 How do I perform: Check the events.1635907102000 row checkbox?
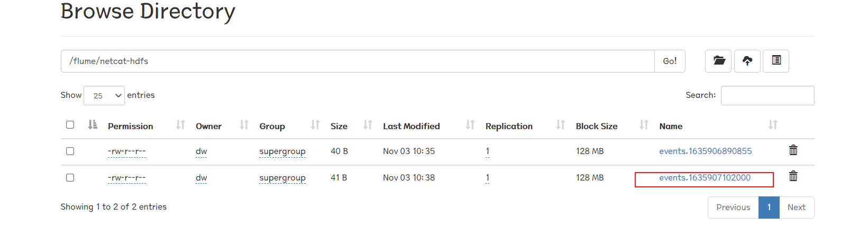(x=70, y=178)
